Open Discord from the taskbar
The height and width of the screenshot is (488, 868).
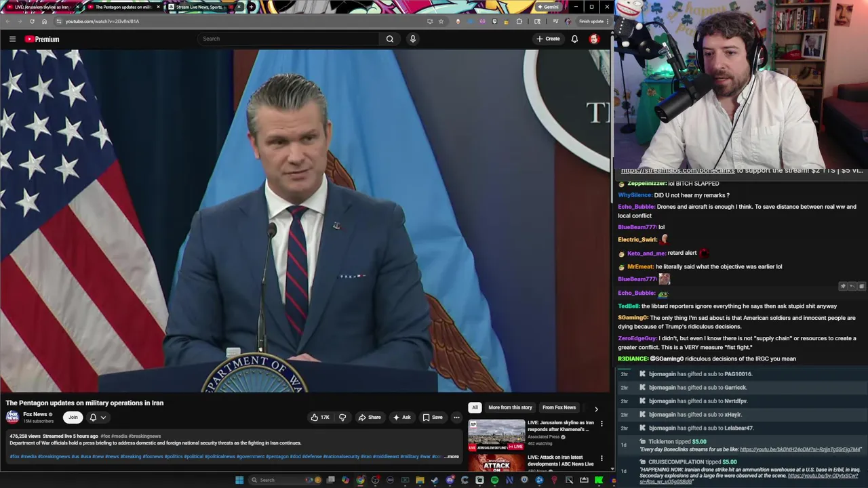click(450, 480)
